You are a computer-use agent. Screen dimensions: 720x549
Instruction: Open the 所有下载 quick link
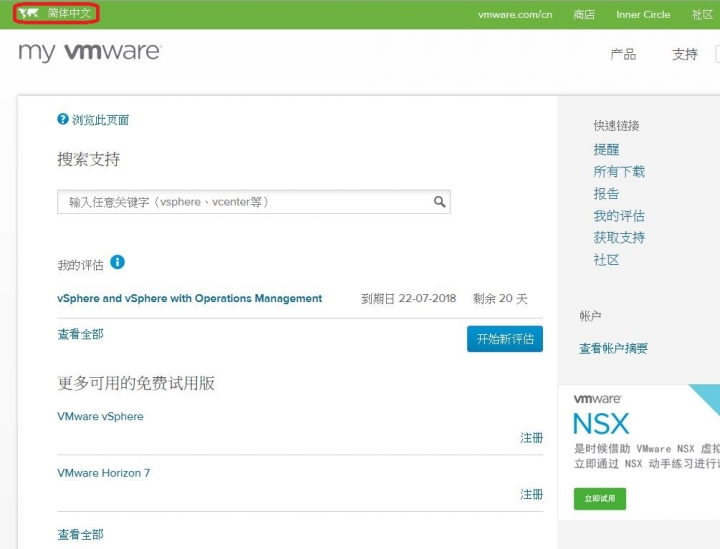click(x=619, y=172)
